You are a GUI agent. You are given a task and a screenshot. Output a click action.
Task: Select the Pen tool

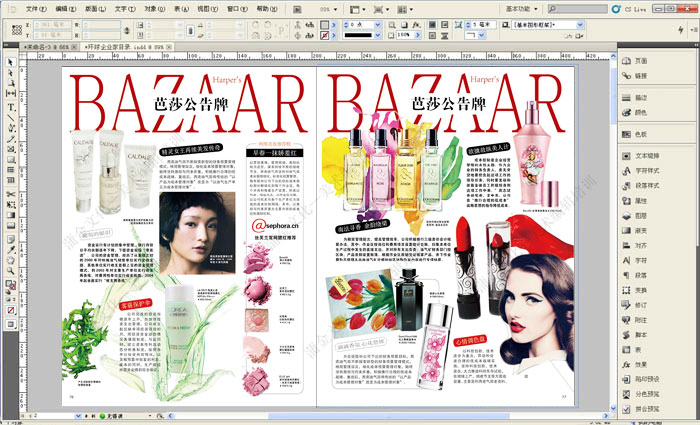tap(11, 128)
